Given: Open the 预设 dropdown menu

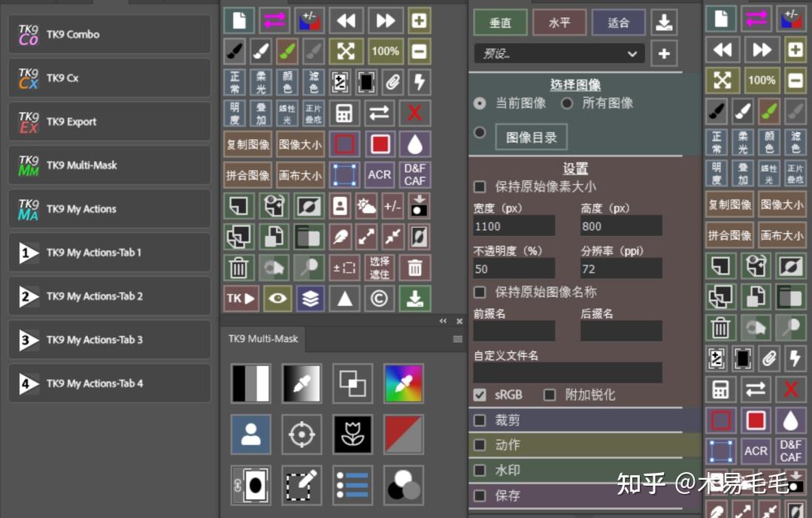Looking at the screenshot, I should click(x=559, y=53).
